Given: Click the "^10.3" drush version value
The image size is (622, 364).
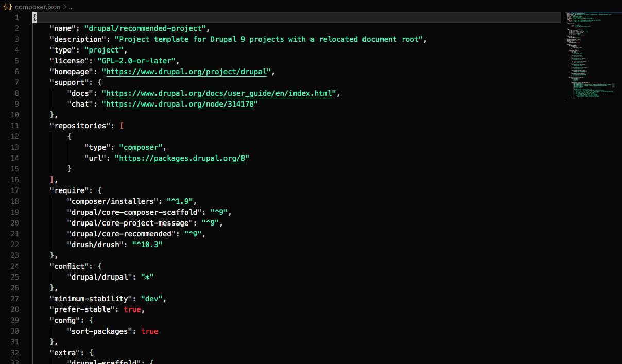Looking at the screenshot, I should point(147,245).
